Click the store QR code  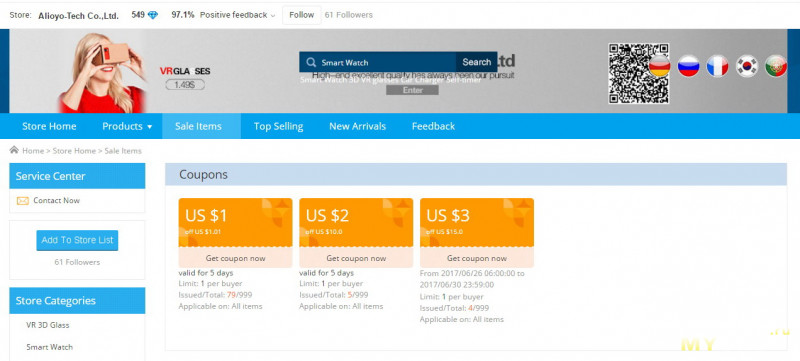pos(638,73)
